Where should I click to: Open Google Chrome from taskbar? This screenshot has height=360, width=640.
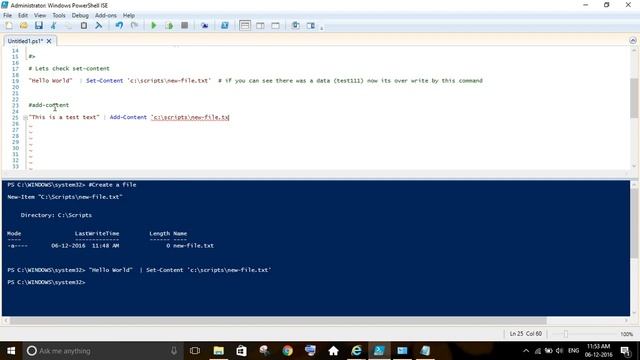pos(287,351)
